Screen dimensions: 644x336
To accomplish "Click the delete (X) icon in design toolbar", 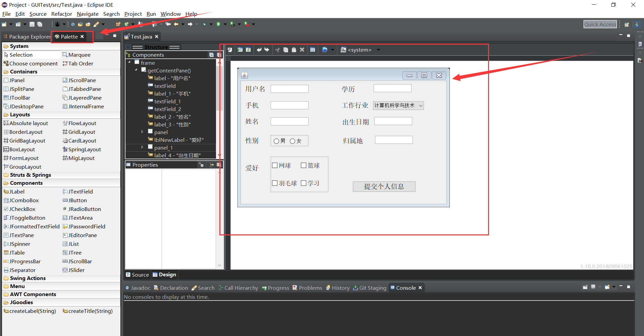I will click(x=302, y=50).
